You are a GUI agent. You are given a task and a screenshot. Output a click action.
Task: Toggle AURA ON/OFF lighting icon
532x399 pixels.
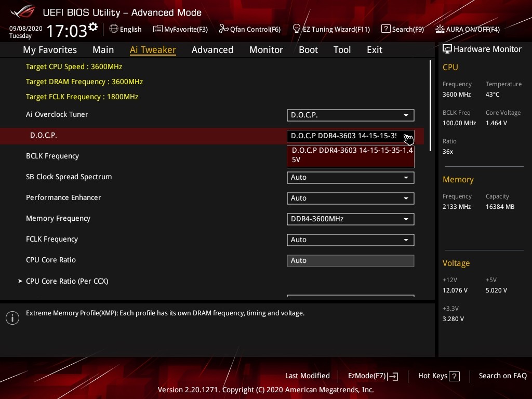pos(440,29)
